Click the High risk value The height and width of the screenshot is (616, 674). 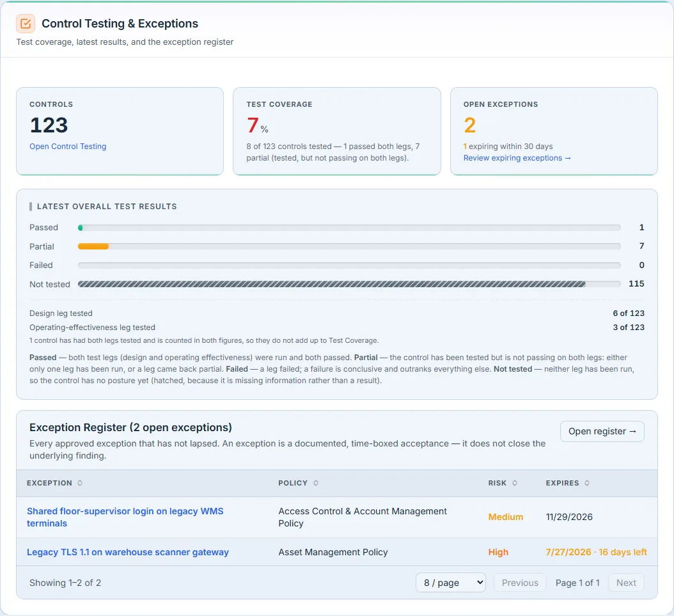498,552
